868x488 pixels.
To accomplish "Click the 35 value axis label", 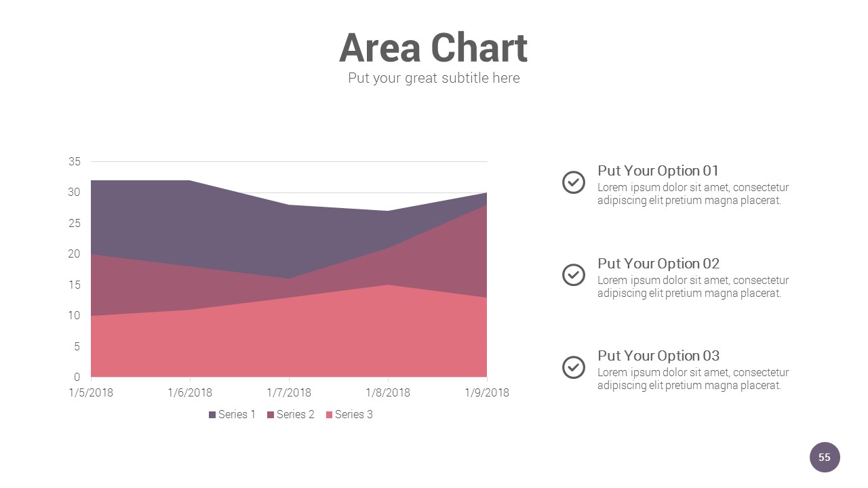I will pos(75,161).
